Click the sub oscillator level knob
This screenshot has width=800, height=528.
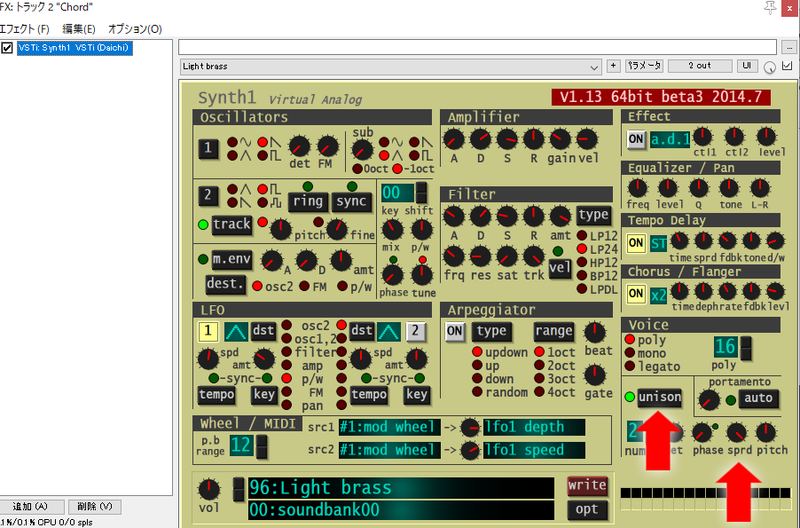(x=362, y=150)
